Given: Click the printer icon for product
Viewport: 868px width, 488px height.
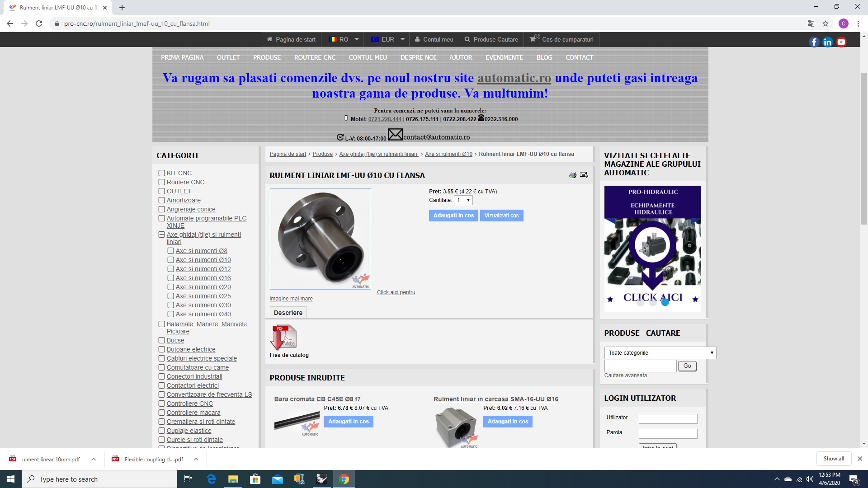Looking at the screenshot, I should click(573, 175).
